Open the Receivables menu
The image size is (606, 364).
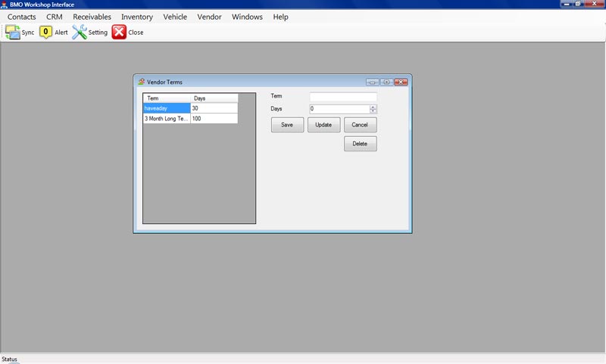[x=92, y=17]
